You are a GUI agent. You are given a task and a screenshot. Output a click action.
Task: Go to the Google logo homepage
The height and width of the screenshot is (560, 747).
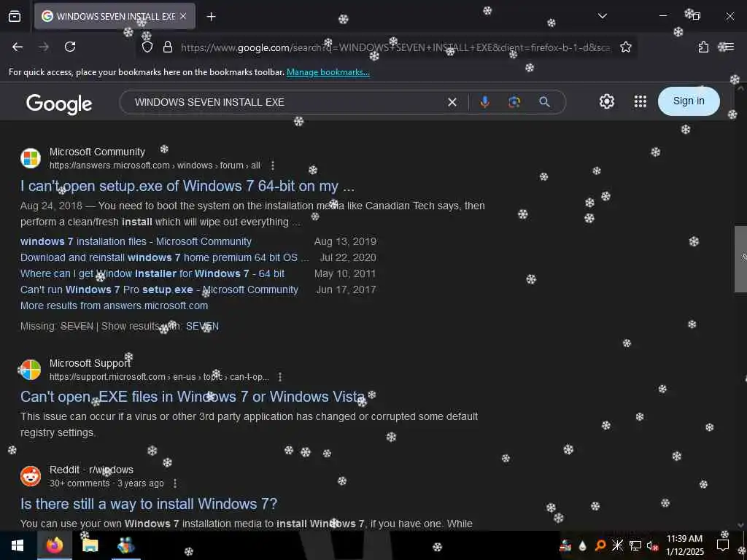pos(59,104)
